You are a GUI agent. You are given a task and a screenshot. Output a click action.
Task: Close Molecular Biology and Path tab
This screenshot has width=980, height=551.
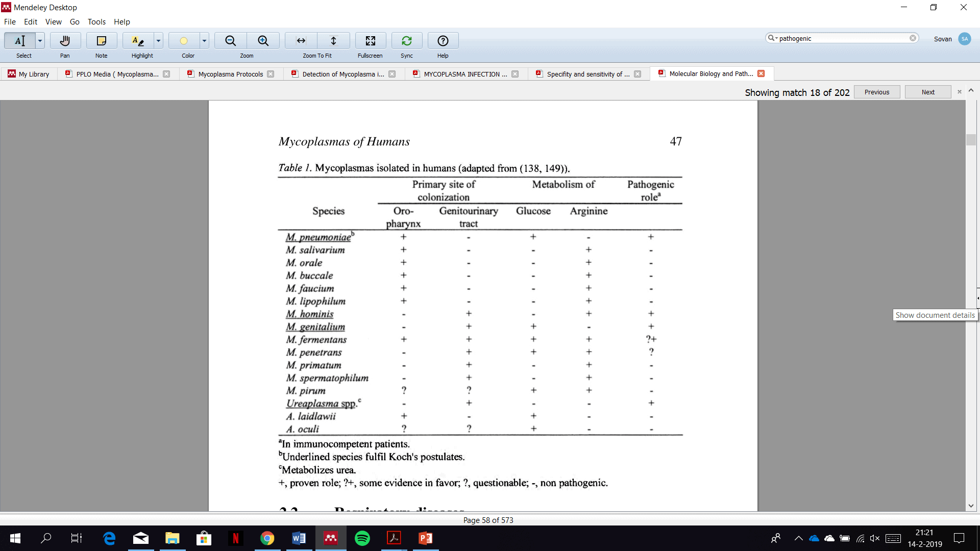point(761,73)
